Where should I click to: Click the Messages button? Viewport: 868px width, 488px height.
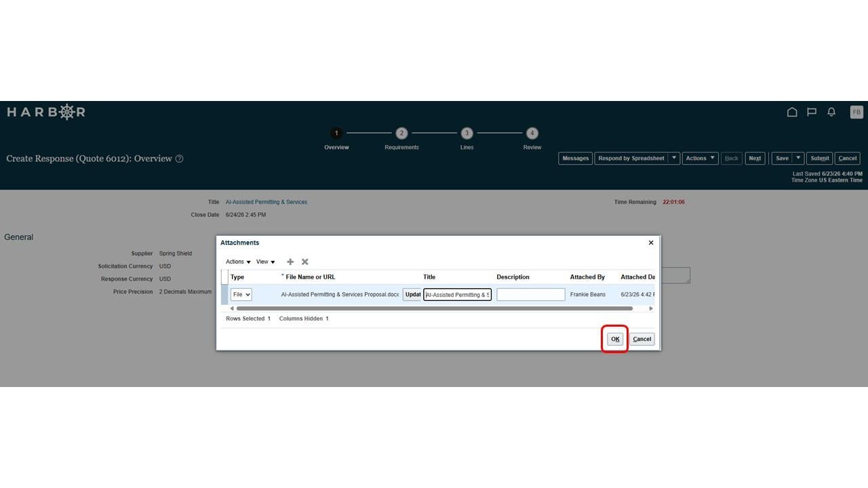(x=576, y=158)
